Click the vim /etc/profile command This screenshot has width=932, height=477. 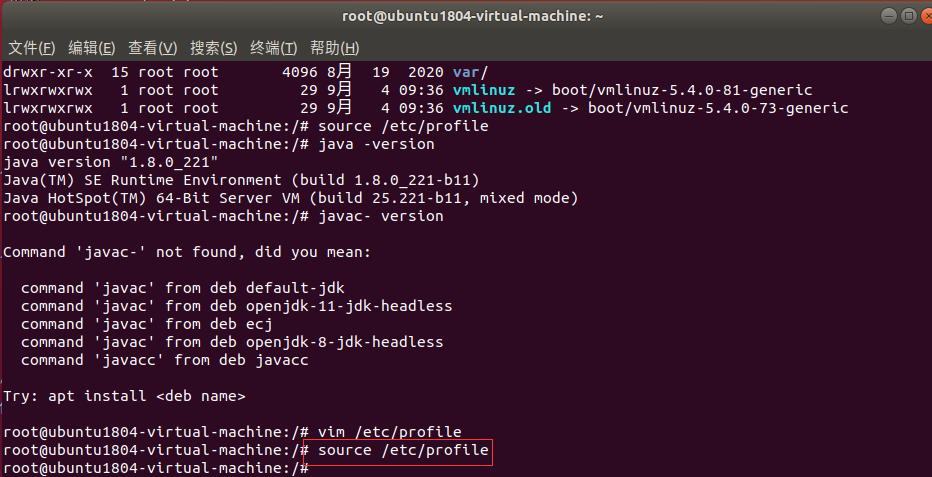pyautogui.click(x=389, y=432)
